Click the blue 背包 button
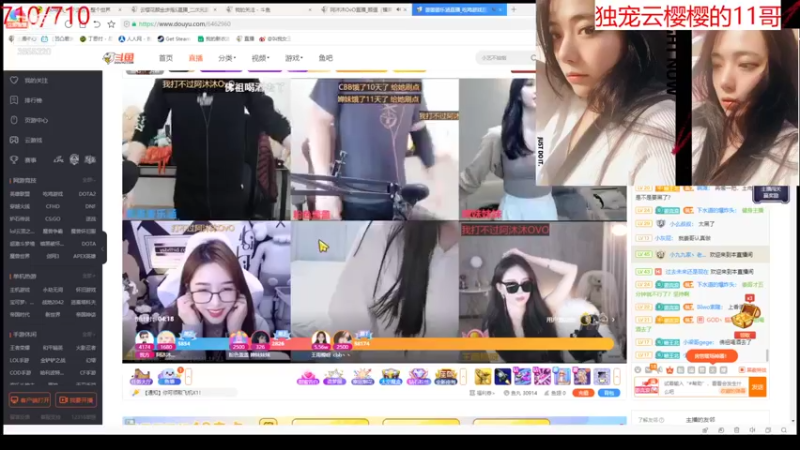 (x=609, y=393)
